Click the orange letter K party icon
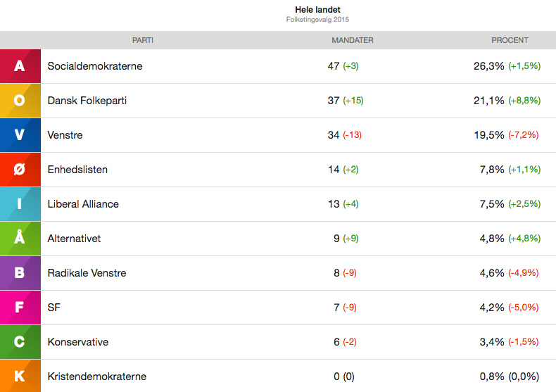This screenshot has height=392, width=556. pyautogui.click(x=20, y=377)
